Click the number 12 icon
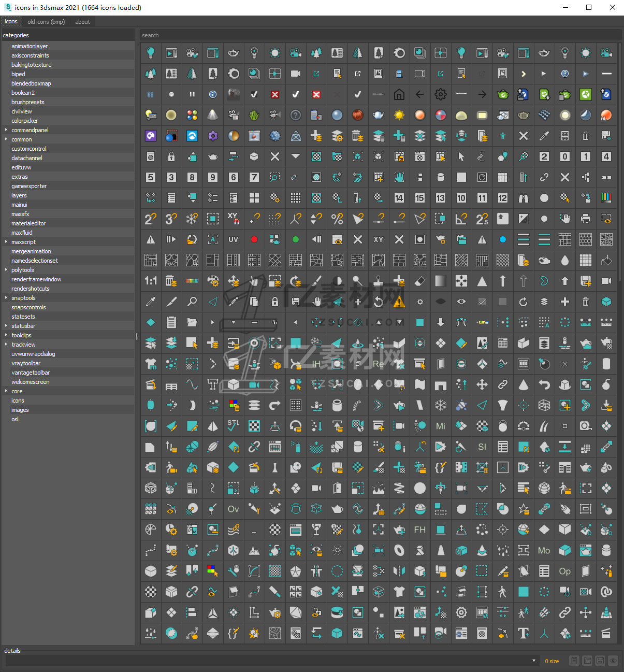Viewport: 624px width, 672px height. pyautogui.click(x=503, y=198)
